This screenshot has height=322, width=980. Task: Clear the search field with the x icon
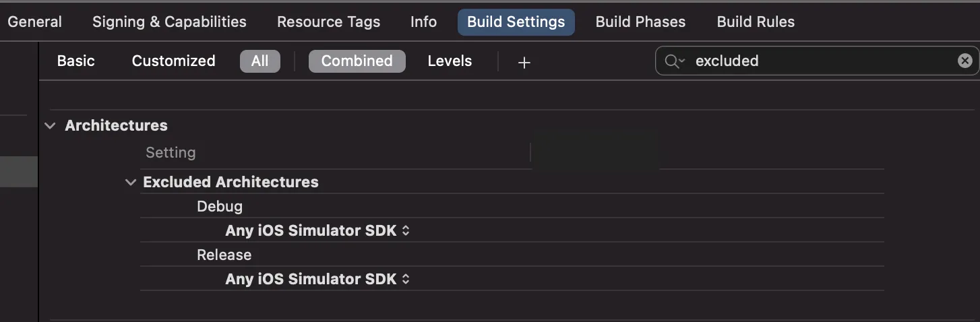(964, 61)
